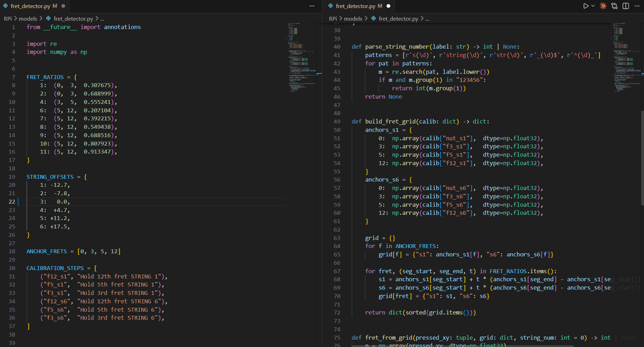Click the Python icon in right breadcrumb
The height and width of the screenshot is (347, 644).
coord(374,19)
